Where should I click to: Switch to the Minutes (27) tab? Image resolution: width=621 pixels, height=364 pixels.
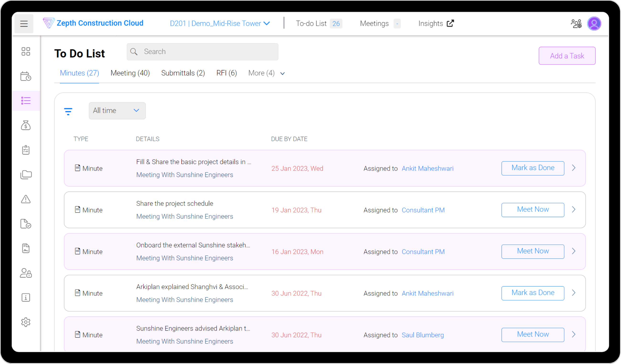coord(79,73)
